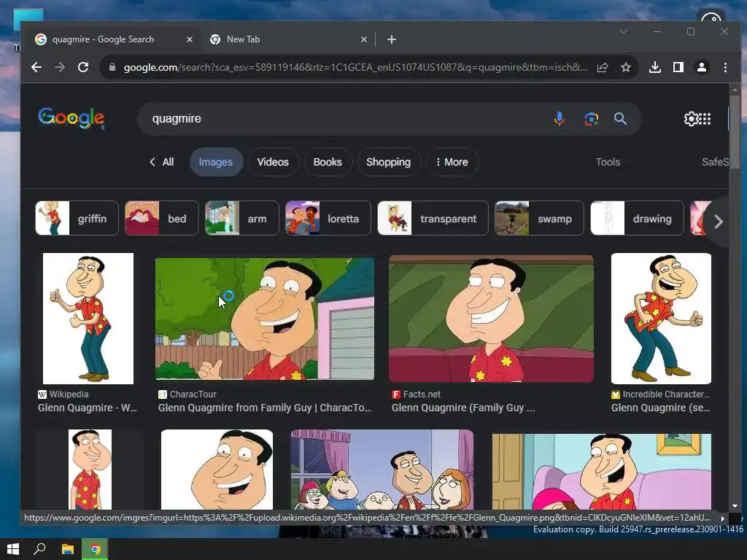The image size is (747, 560).
Task: Open the Incredible Characters Quagmire image
Action: click(x=661, y=318)
